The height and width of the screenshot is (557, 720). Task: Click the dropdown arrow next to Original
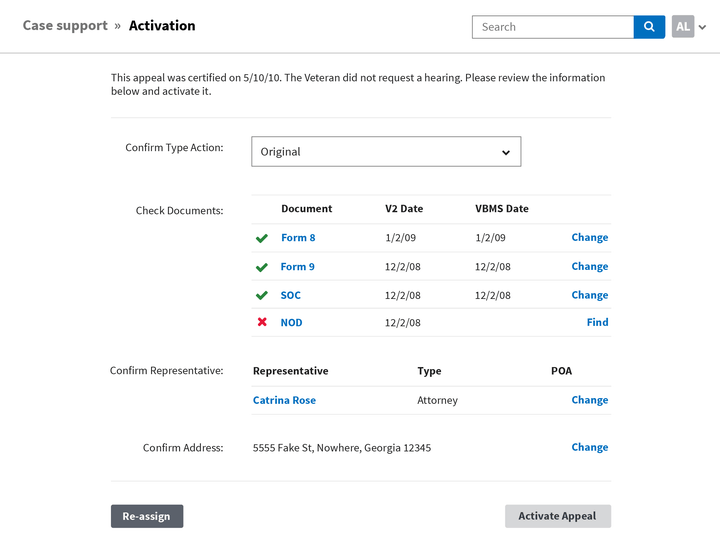coord(506,152)
